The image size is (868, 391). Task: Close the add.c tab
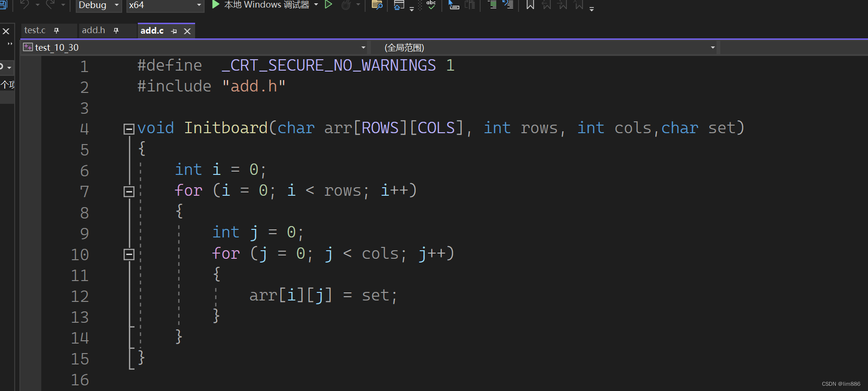[188, 31]
